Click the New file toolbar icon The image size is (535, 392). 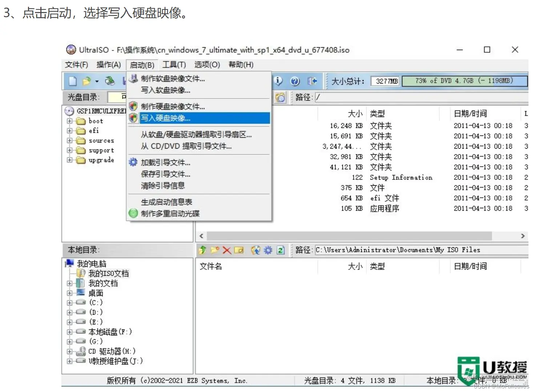click(x=73, y=81)
